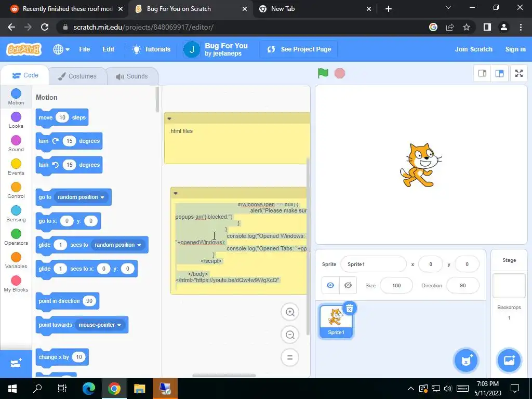The image size is (532, 399).
Task: Click the sprite Size field
Action: point(396,285)
